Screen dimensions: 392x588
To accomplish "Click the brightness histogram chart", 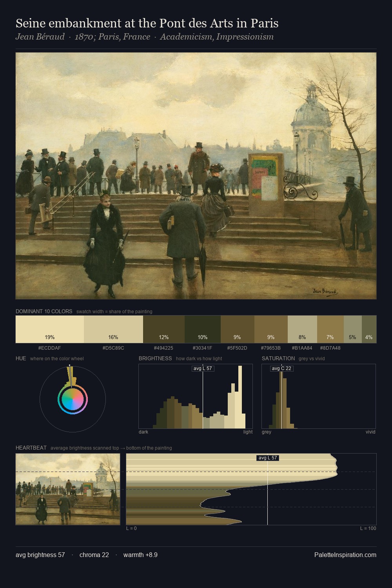I will pyautogui.click(x=196, y=396).
